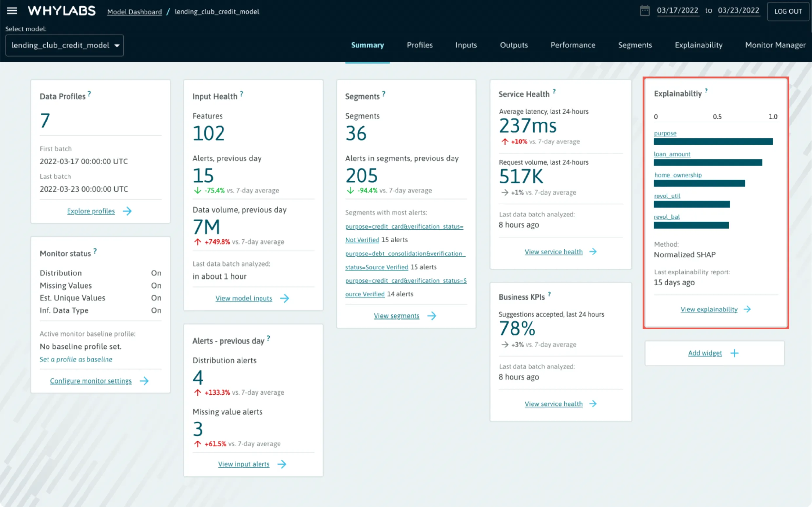Click help icon next to Monitor status

[x=95, y=251]
